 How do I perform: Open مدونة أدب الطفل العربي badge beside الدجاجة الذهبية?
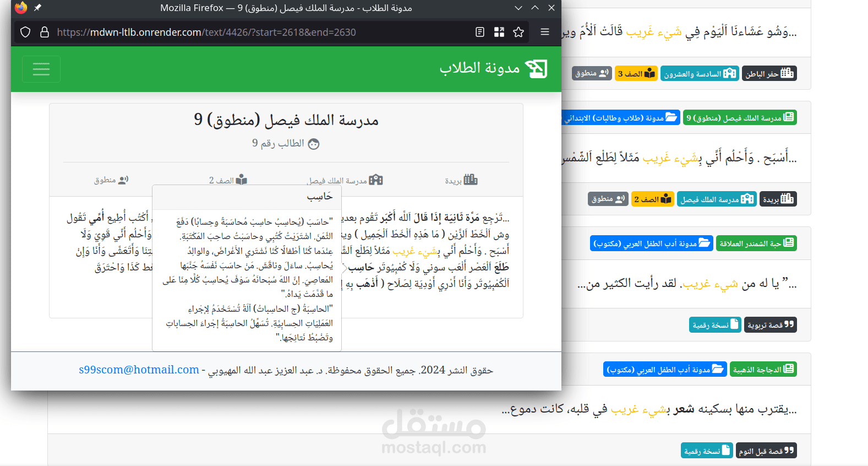[665, 369]
